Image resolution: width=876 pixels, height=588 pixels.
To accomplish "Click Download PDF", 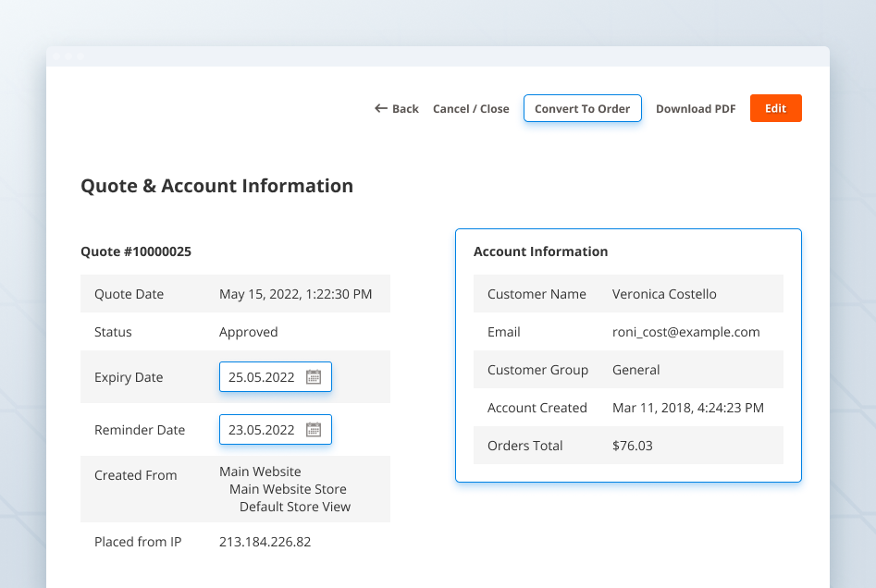I will point(696,108).
